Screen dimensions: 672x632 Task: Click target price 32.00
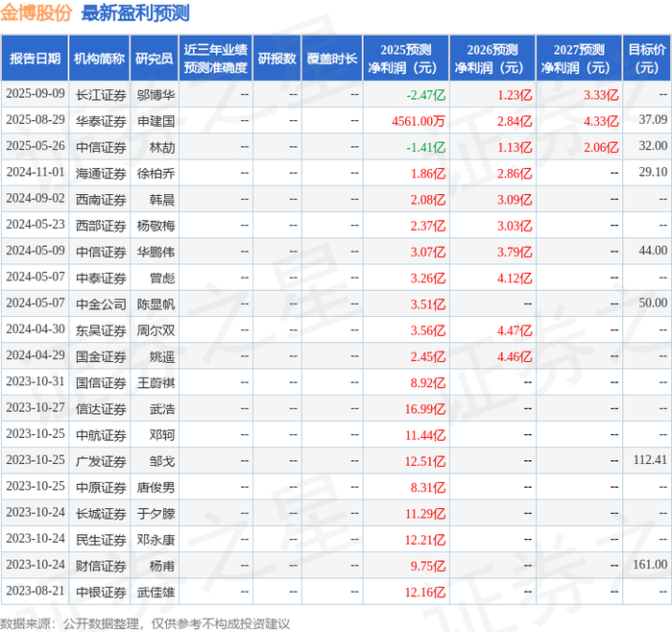[x=653, y=146]
